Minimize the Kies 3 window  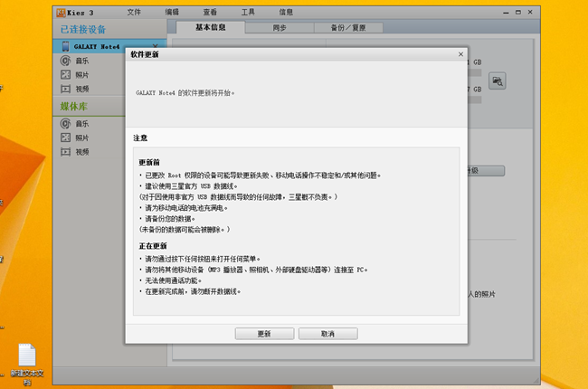[x=506, y=13]
